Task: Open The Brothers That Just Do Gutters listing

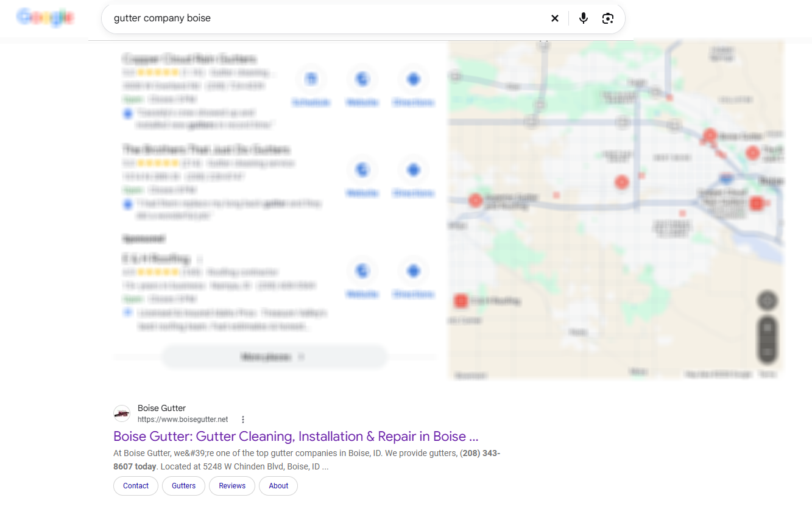Action: point(207,150)
